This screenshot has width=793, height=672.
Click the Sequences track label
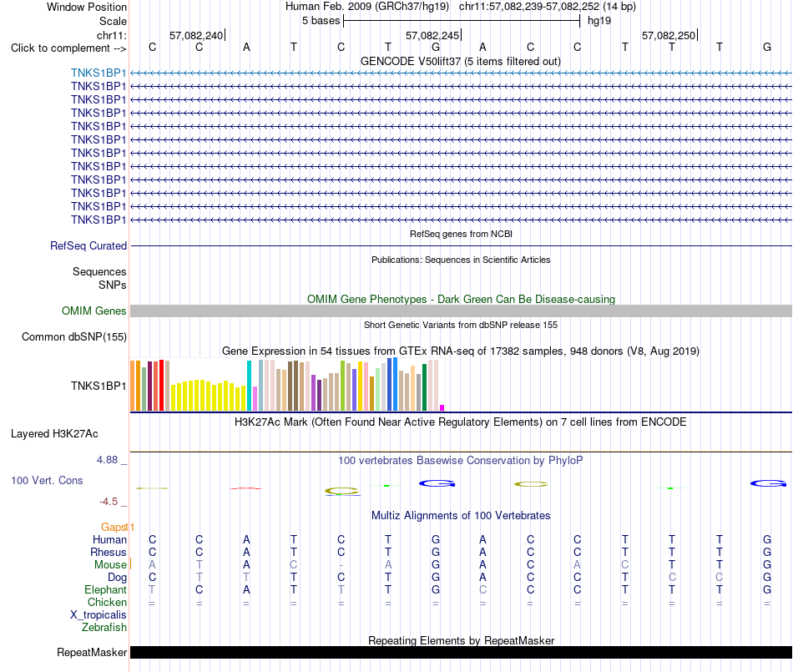[x=99, y=271]
